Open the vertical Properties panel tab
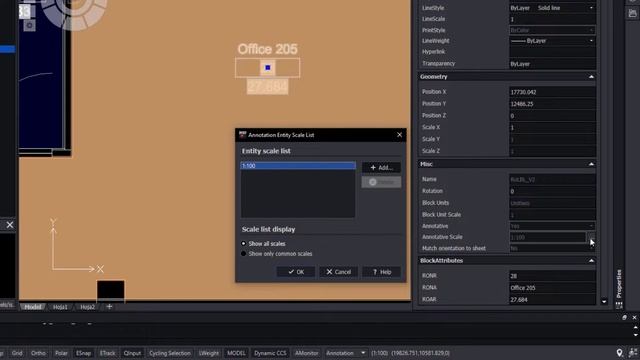 619,283
